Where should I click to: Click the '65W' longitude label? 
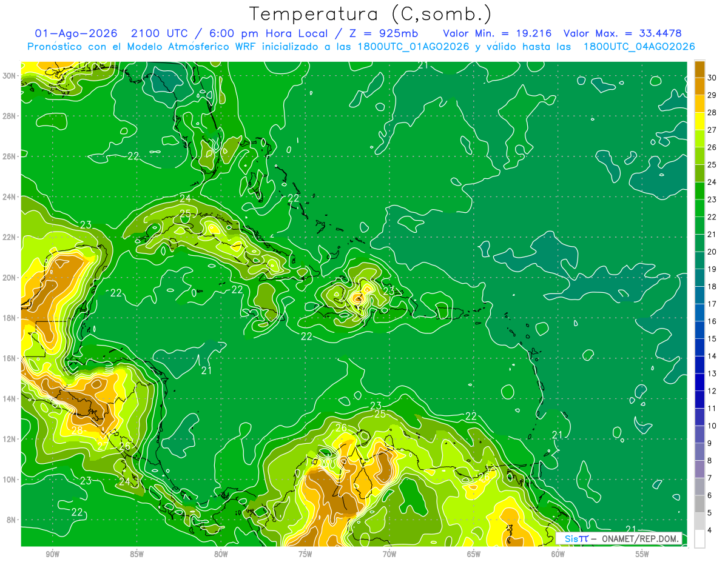point(474,554)
